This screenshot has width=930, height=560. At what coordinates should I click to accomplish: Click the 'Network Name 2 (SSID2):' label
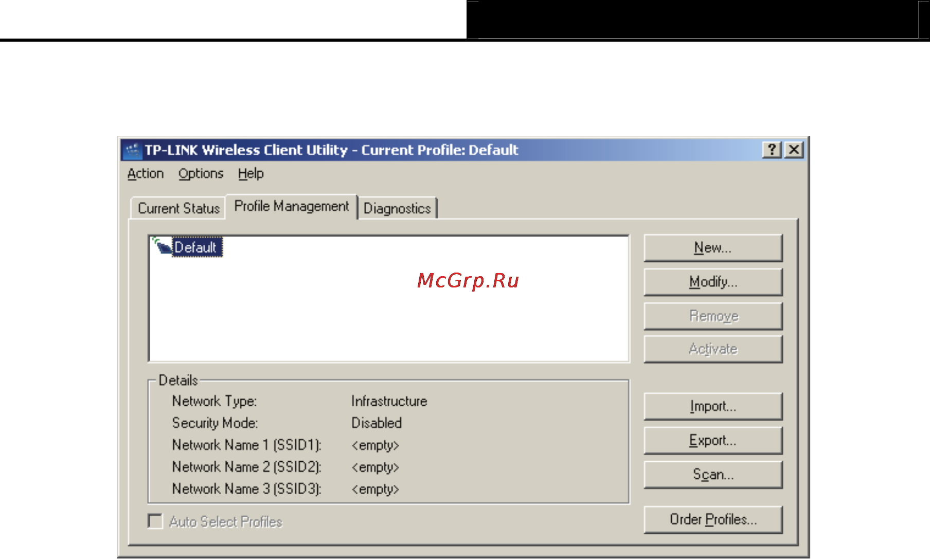pos(247,467)
